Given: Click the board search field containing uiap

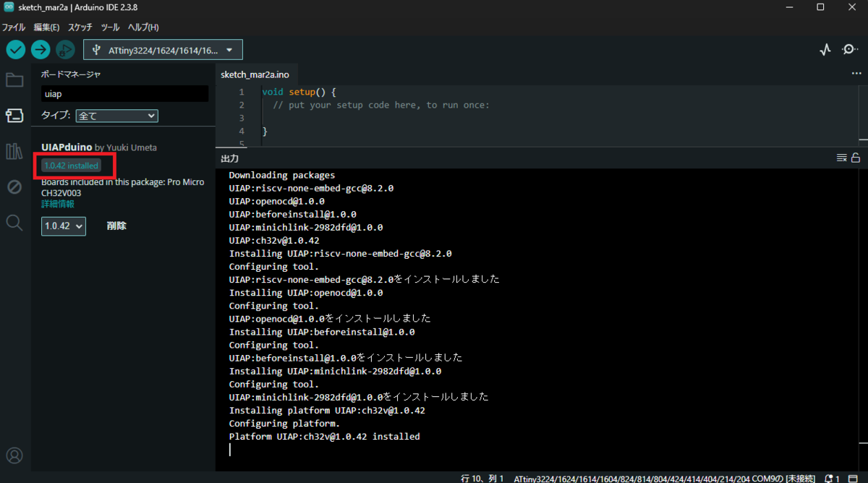Looking at the screenshot, I should pyautogui.click(x=124, y=94).
